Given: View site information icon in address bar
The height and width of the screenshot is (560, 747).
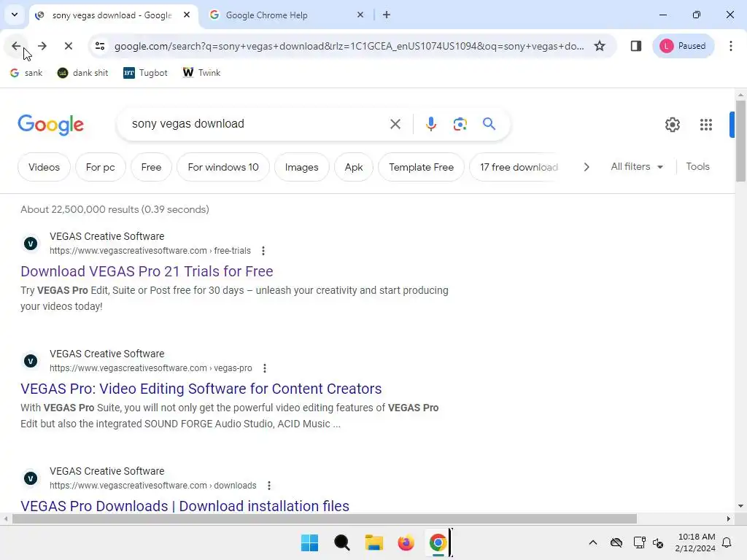Looking at the screenshot, I should point(100,46).
